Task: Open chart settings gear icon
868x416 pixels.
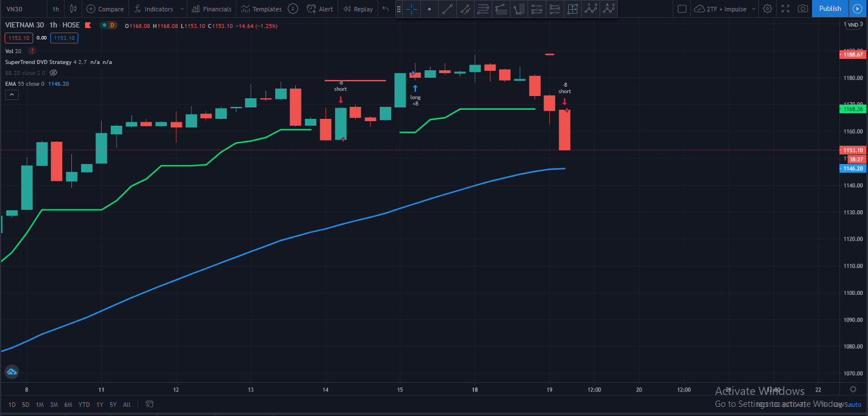Action: [767, 9]
